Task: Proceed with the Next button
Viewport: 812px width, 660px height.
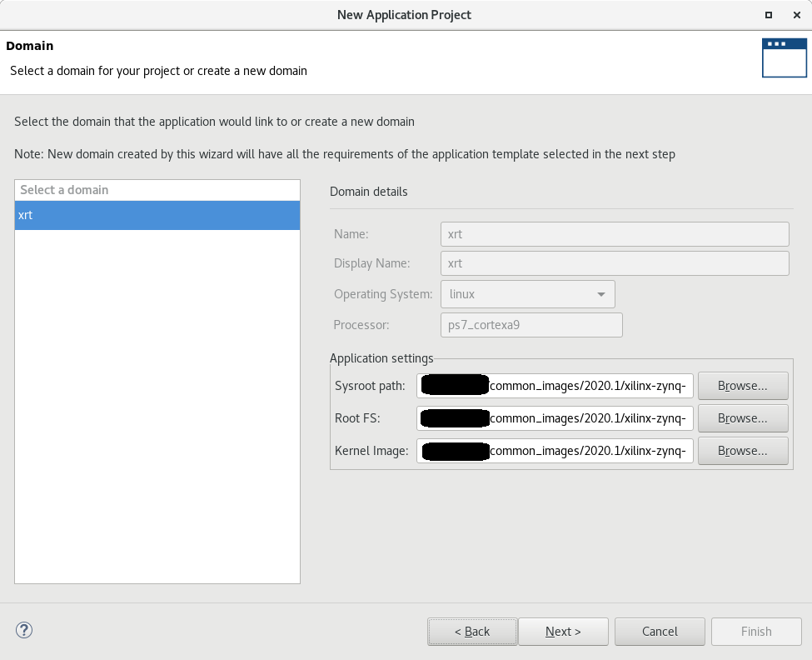Action: coord(563,632)
